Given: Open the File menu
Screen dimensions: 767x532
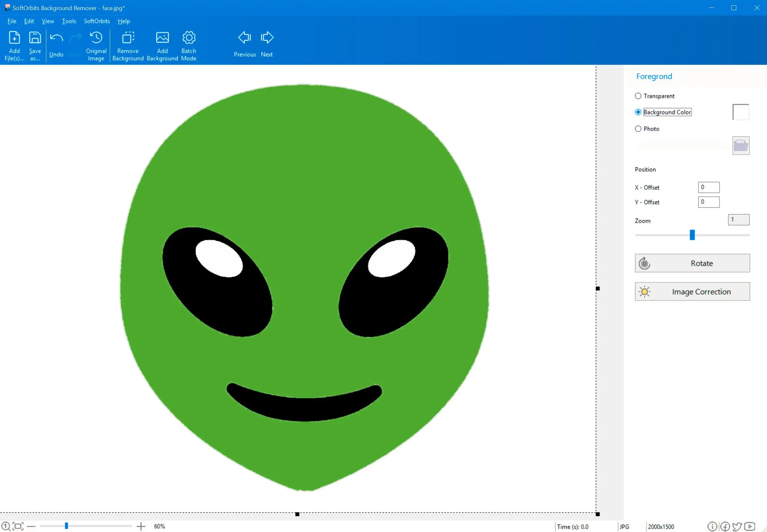Looking at the screenshot, I should tap(11, 21).
